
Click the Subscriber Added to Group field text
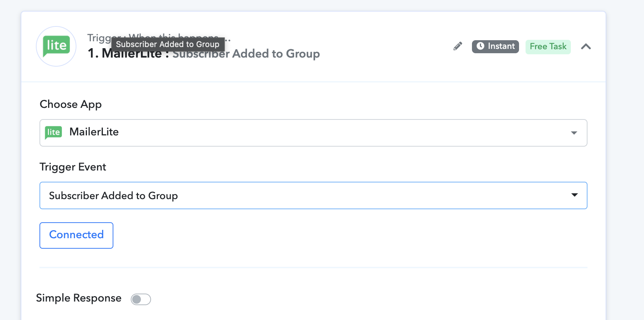tap(113, 196)
